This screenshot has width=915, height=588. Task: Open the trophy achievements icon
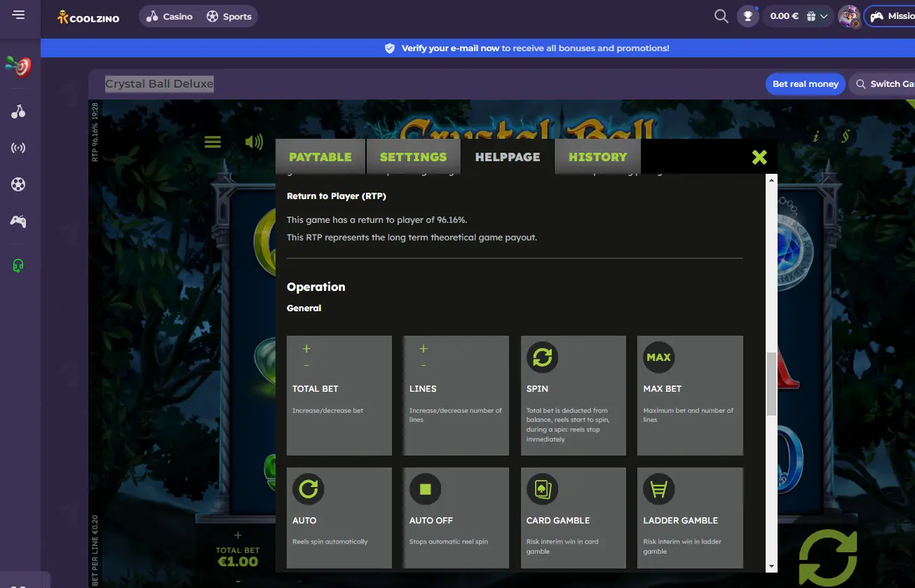click(748, 16)
